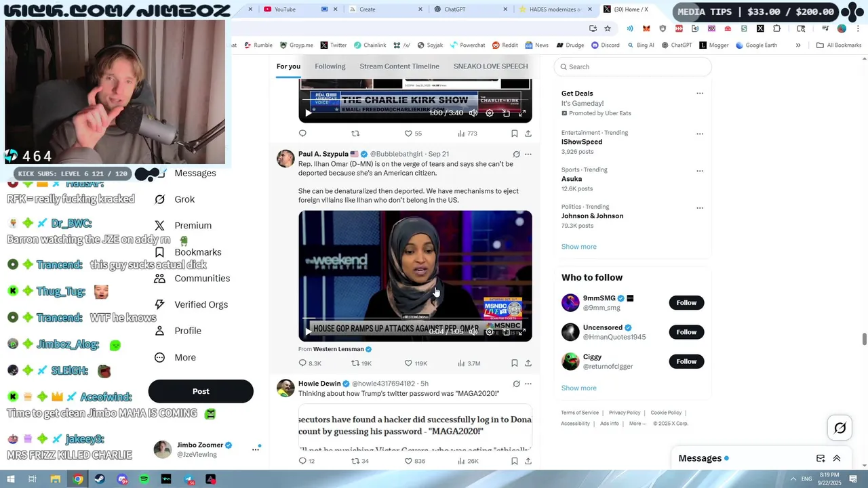Enter fullscreen on the MSNBC Omar video

tap(522, 331)
